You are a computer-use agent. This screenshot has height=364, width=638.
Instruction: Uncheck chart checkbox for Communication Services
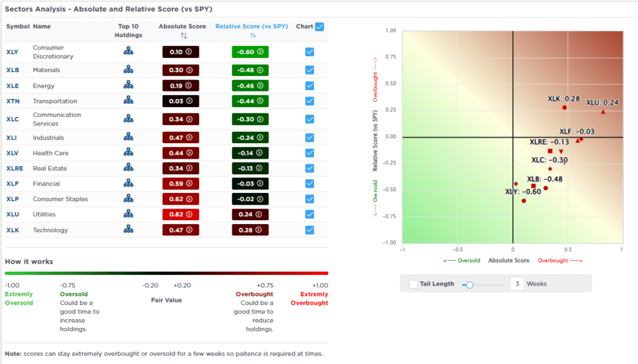pos(310,119)
